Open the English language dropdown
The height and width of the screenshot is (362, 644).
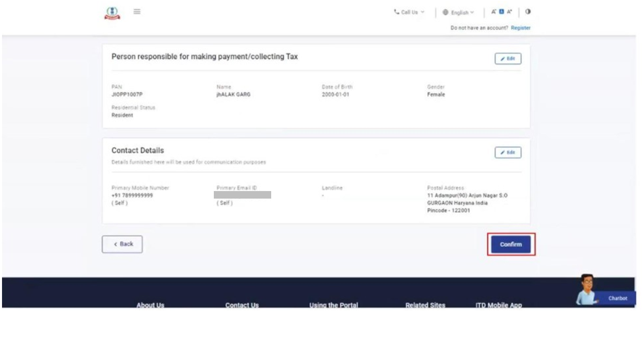(458, 13)
